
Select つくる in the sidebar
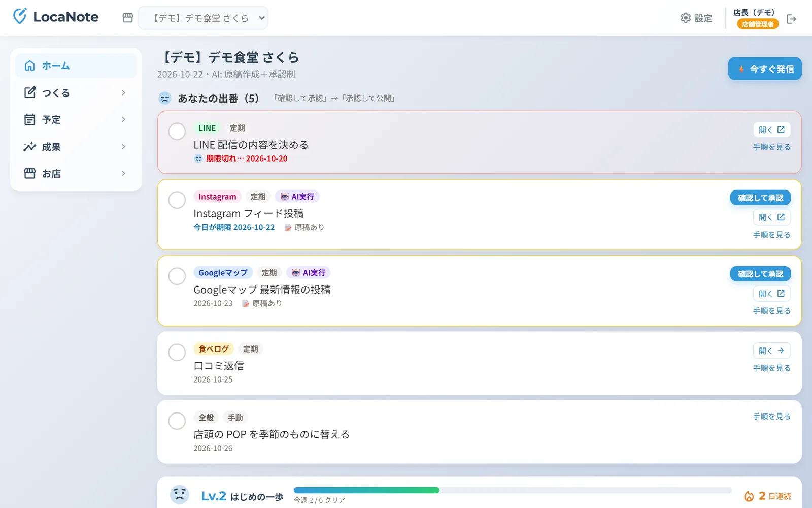pos(76,92)
